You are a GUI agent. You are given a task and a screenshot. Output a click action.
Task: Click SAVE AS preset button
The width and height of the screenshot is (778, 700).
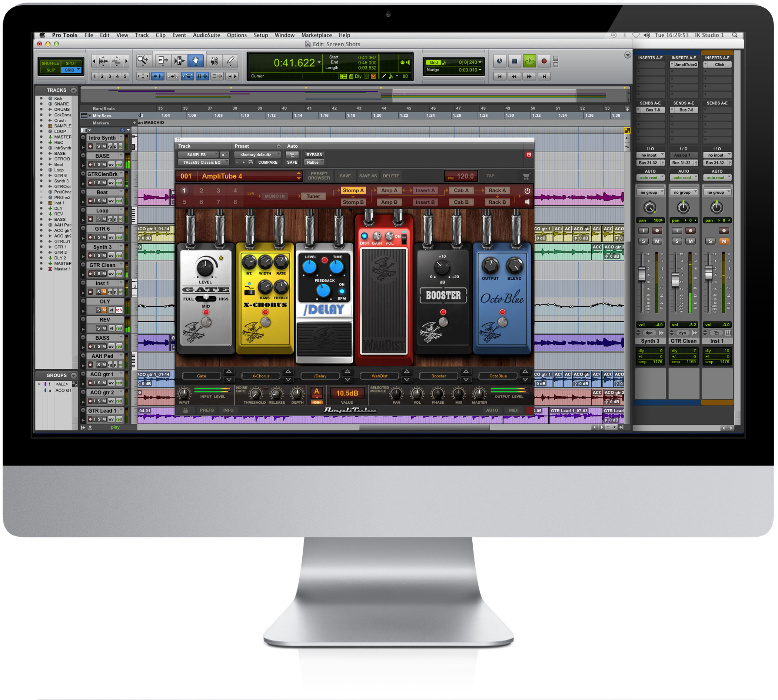pyautogui.click(x=368, y=176)
